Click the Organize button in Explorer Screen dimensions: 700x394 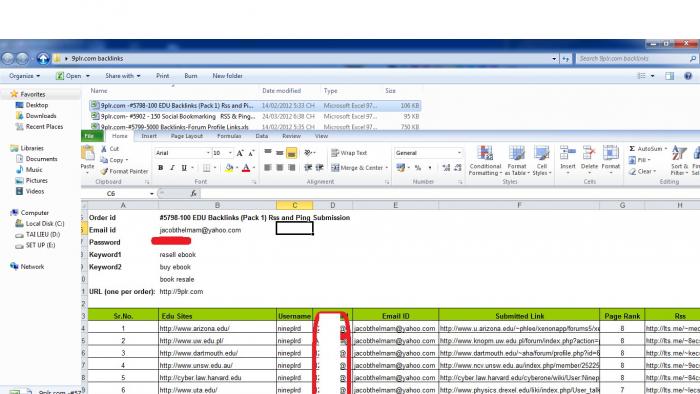pos(24,76)
